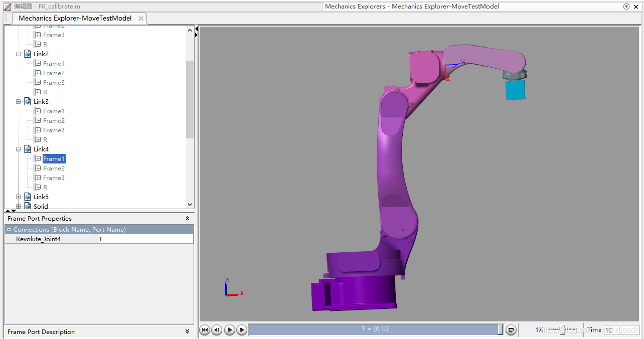644x339 pixels.
Task: Collapse the Link3 tree node
Action: (x=19, y=101)
